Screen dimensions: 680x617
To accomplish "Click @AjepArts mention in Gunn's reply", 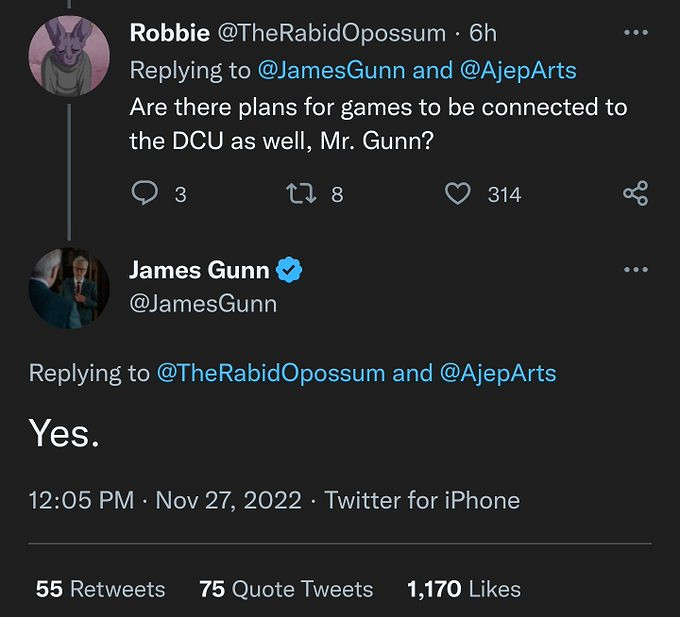I will point(498,373).
